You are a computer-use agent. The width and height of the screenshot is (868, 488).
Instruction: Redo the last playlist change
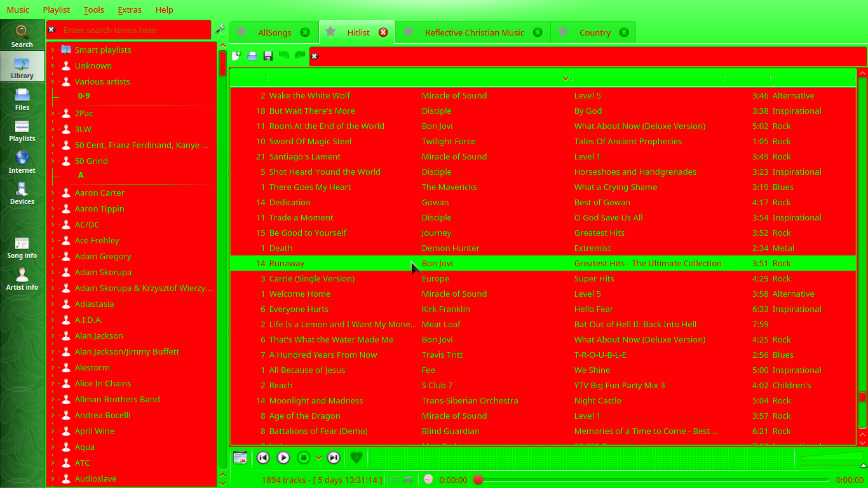point(300,56)
